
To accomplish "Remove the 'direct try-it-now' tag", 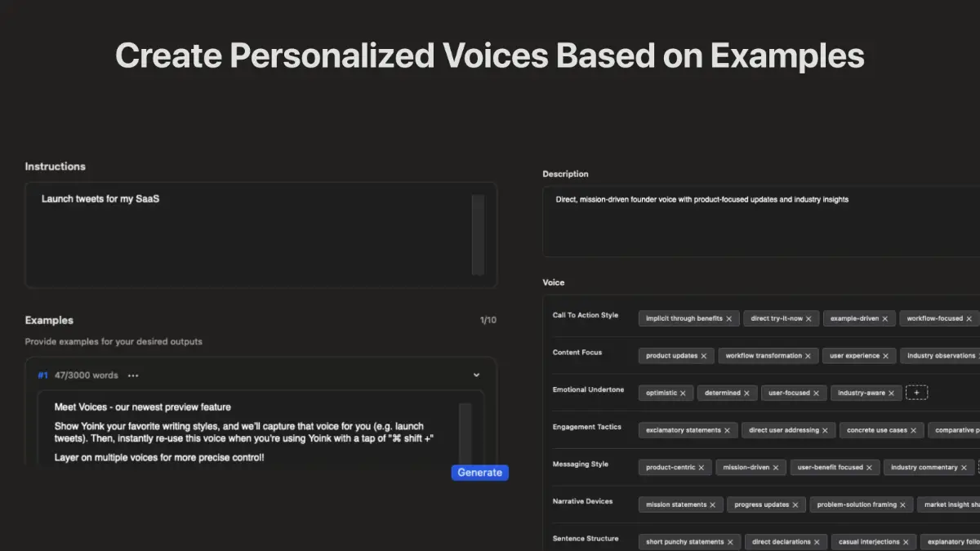I will point(808,318).
